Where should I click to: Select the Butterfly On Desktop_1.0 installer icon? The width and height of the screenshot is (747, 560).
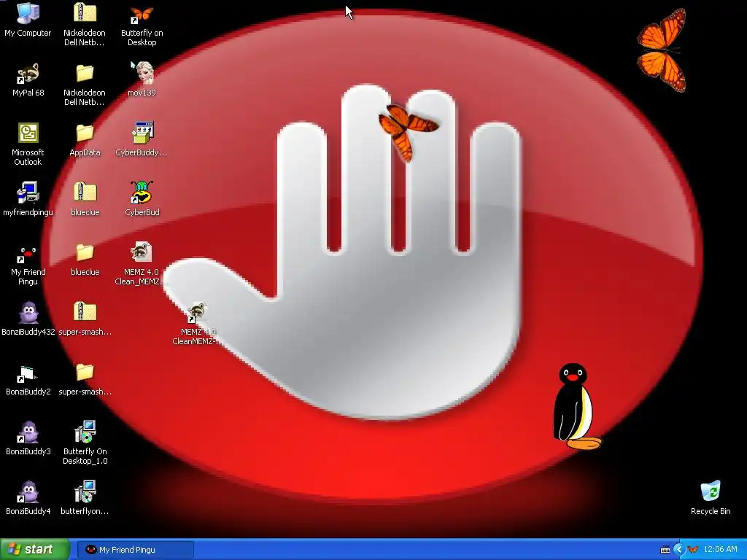click(85, 432)
